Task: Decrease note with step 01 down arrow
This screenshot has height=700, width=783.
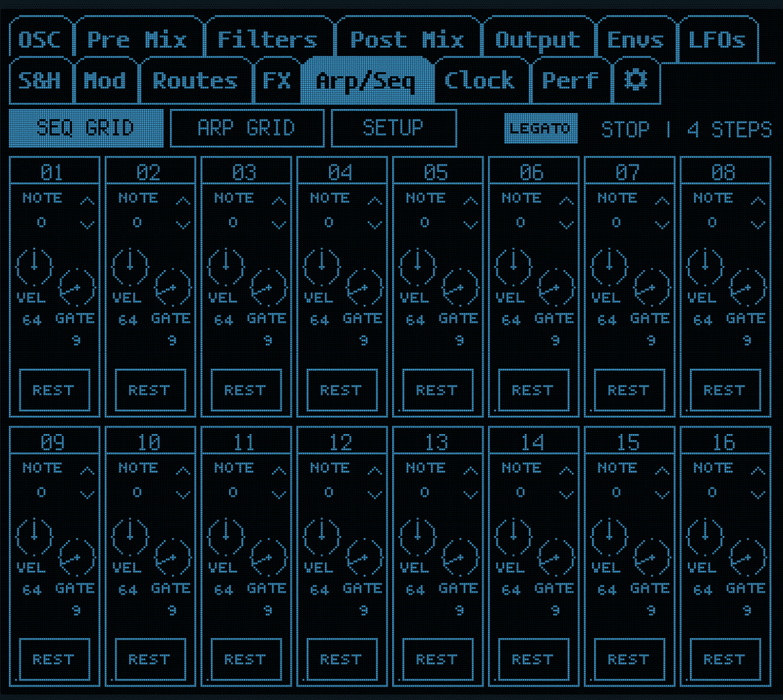Action: pos(87,225)
